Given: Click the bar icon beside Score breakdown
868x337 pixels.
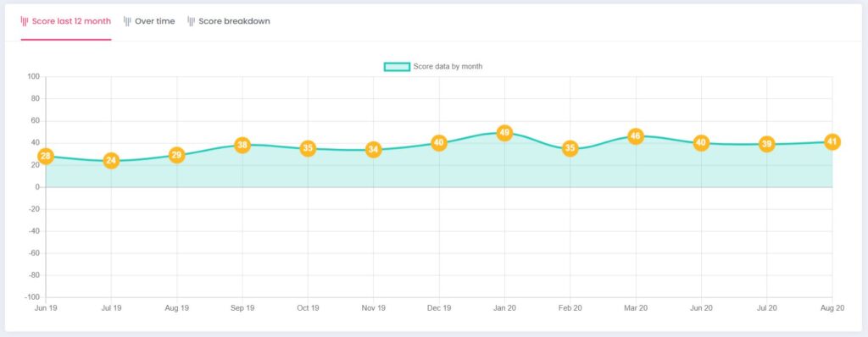Looking at the screenshot, I should point(191,21).
